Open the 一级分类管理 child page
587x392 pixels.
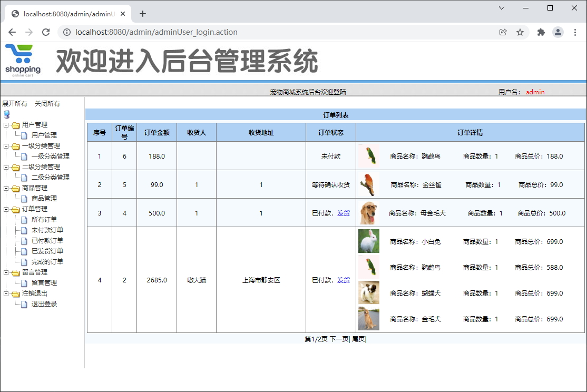click(51, 156)
